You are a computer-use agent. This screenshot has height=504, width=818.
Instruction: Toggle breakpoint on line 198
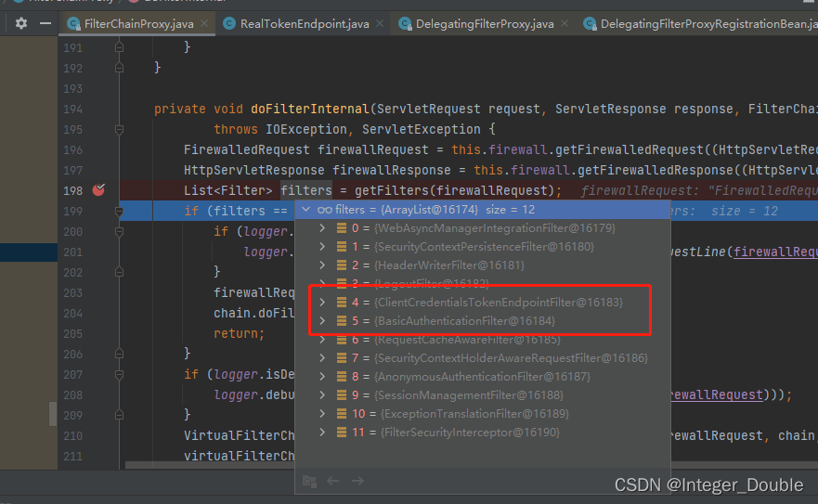click(98, 190)
